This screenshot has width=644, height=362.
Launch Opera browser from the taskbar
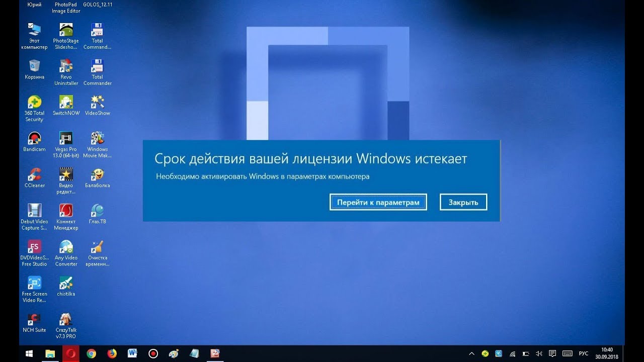[70, 353]
